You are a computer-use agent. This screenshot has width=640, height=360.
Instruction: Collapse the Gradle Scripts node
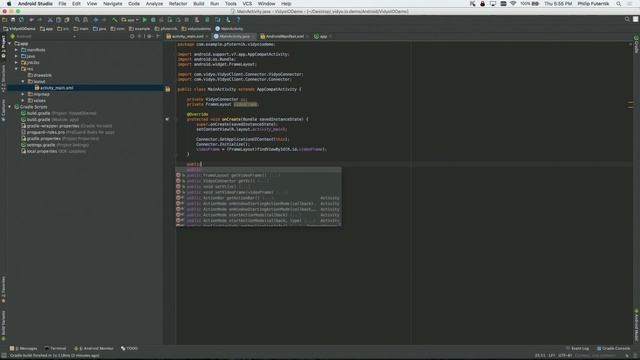pyautogui.click(x=10, y=107)
